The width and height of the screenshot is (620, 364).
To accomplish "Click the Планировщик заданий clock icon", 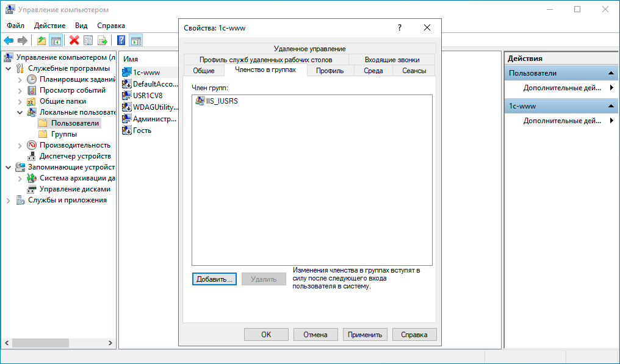I will [x=32, y=79].
